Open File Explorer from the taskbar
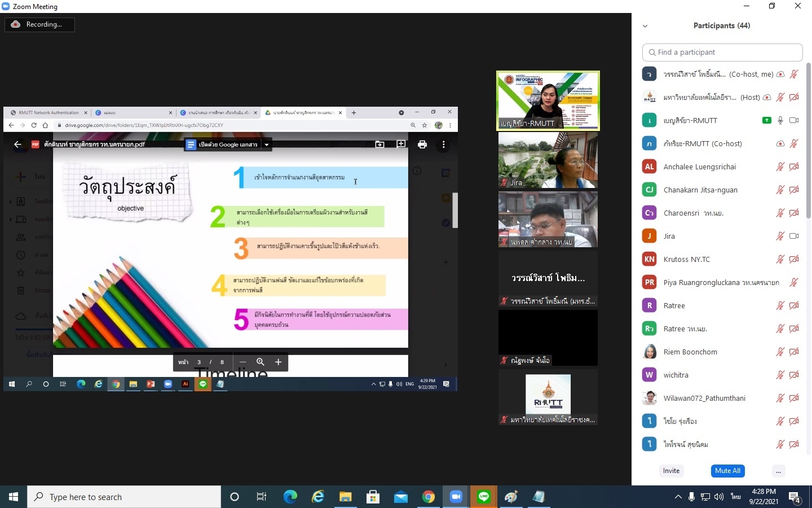 (x=346, y=497)
